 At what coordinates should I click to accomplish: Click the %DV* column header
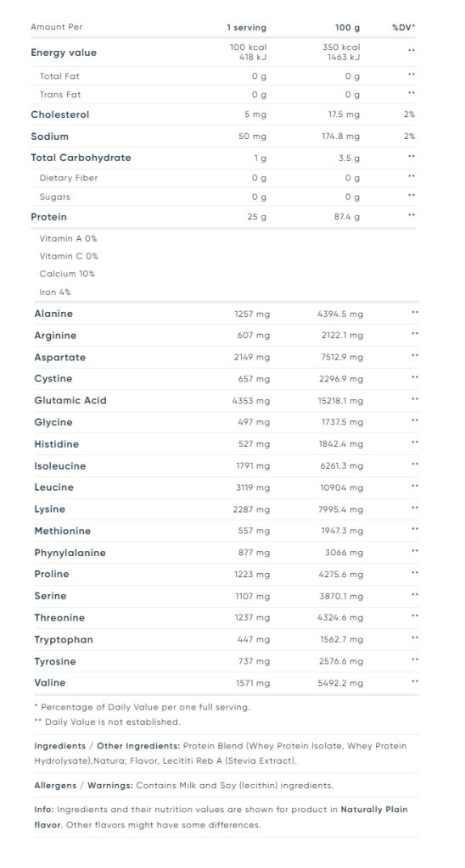[403, 27]
